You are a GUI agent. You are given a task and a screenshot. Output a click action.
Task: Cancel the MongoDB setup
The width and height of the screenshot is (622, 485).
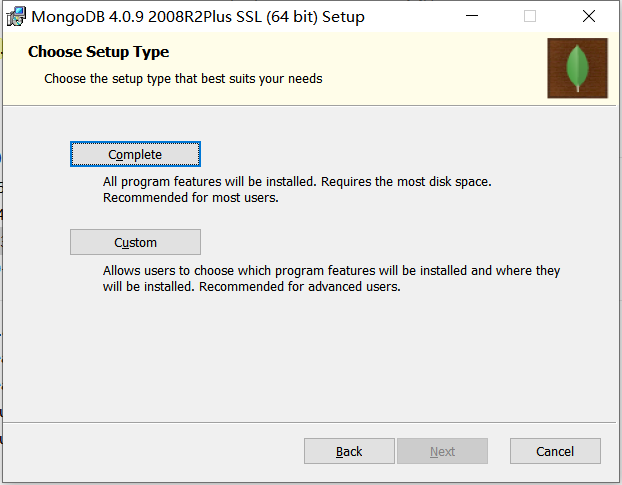[x=555, y=451]
